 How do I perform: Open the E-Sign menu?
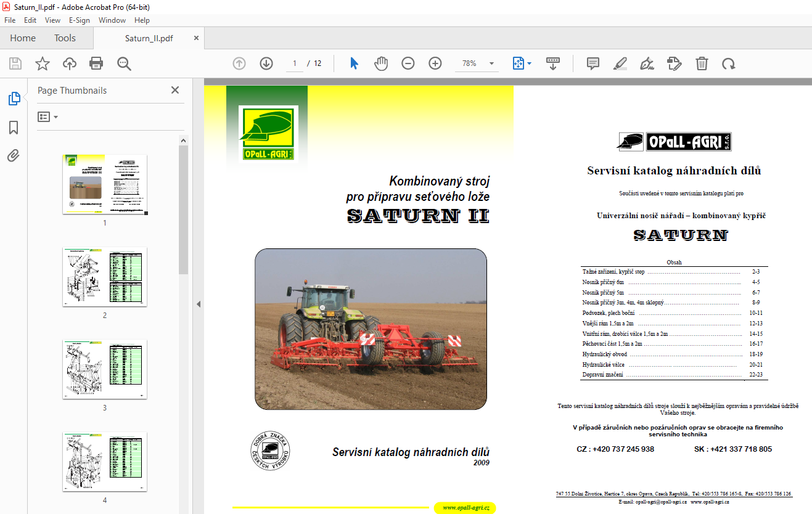pyautogui.click(x=80, y=20)
